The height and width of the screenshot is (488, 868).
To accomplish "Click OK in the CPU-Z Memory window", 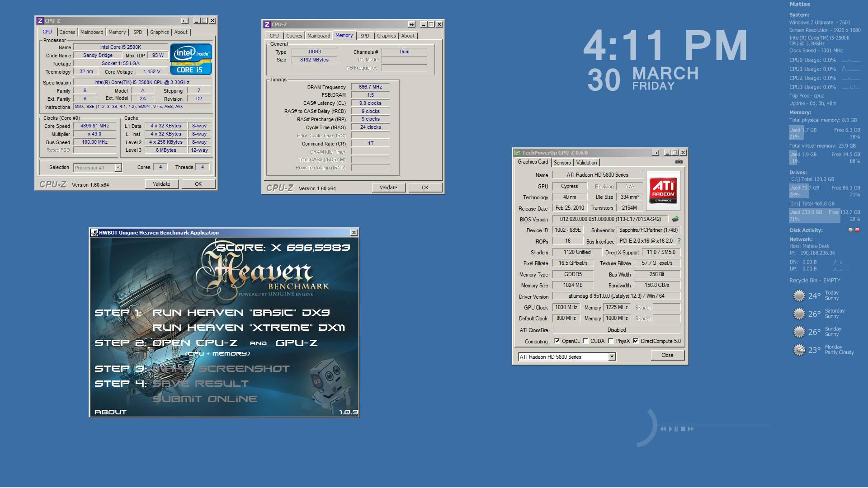I will pyautogui.click(x=425, y=188).
